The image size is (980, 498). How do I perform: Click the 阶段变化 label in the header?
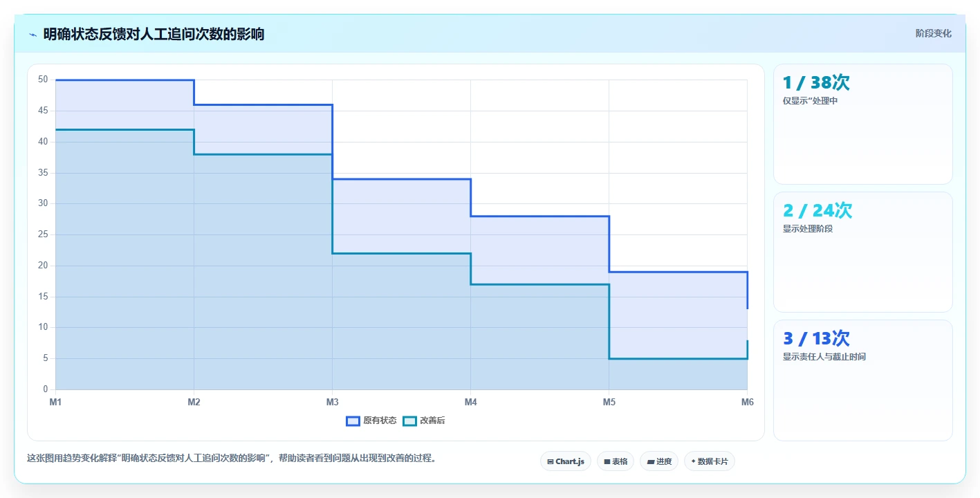(933, 33)
